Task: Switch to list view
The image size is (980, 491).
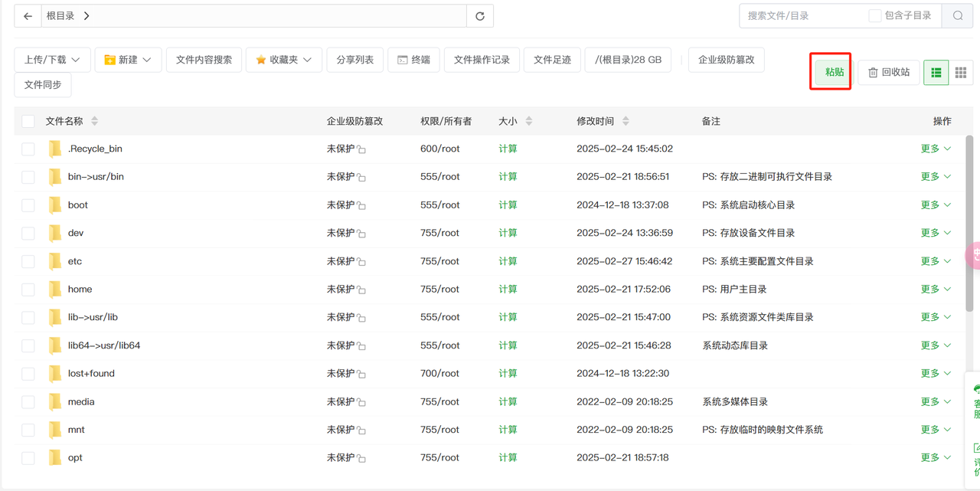Action: pyautogui.click(x=936, y=73)
